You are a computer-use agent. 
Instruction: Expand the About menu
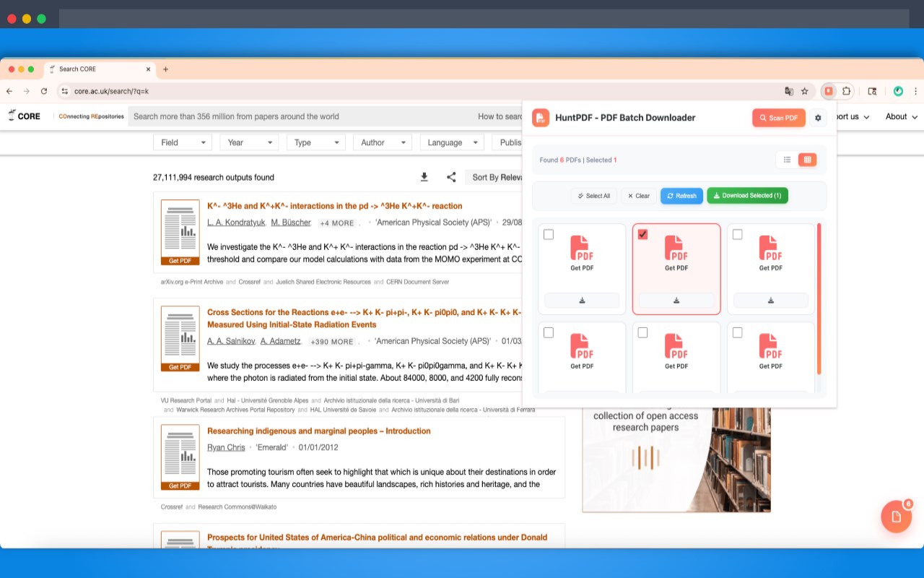[902, 116]
